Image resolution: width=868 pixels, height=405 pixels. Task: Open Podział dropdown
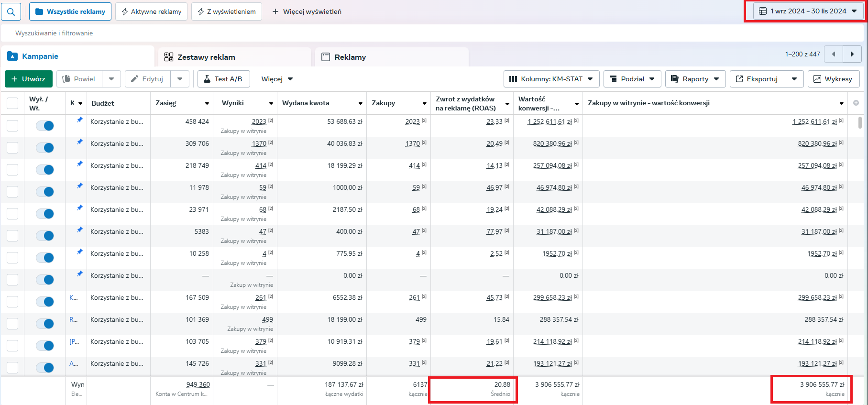coord(632,79)
